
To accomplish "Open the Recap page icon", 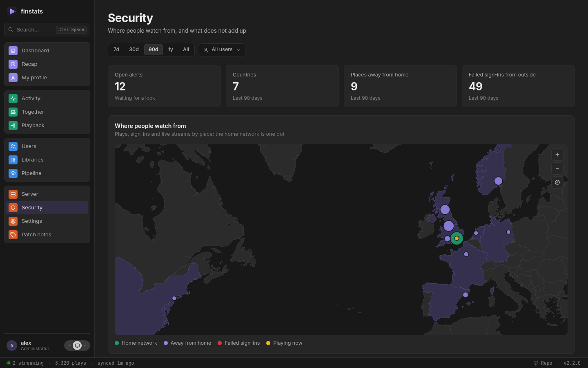I will click(x=13, y=64).
